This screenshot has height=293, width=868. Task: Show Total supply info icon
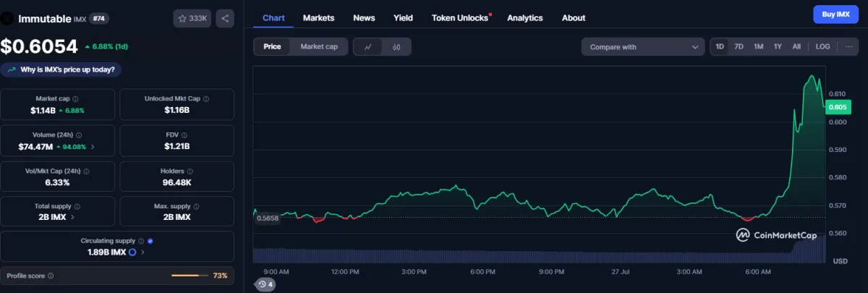point(77,206)
